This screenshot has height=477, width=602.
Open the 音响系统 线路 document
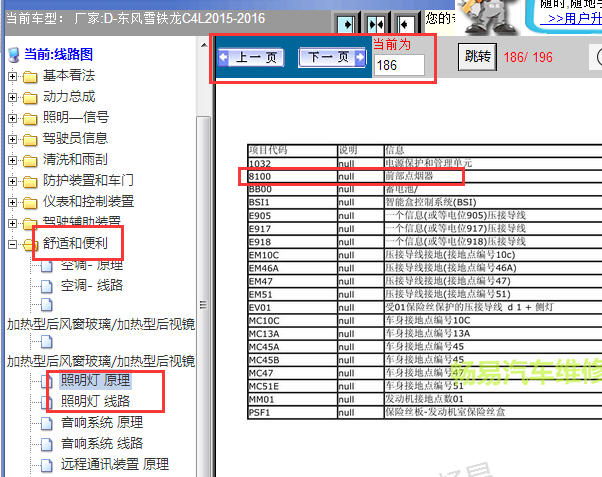coord(102,444)
